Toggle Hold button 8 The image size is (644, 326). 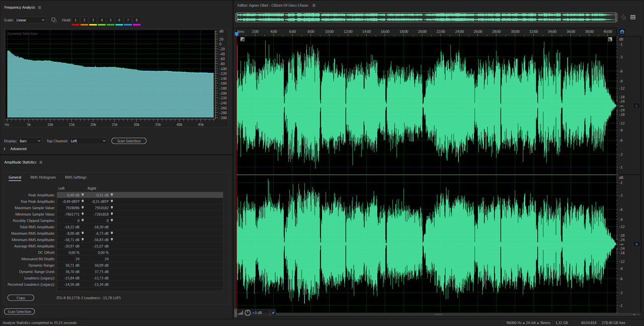[136, 20]
